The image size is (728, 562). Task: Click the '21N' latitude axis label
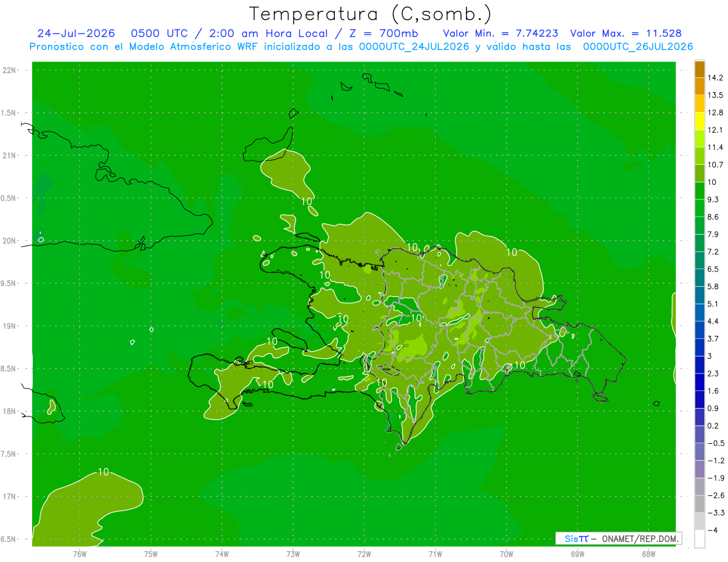coord(10,156)
